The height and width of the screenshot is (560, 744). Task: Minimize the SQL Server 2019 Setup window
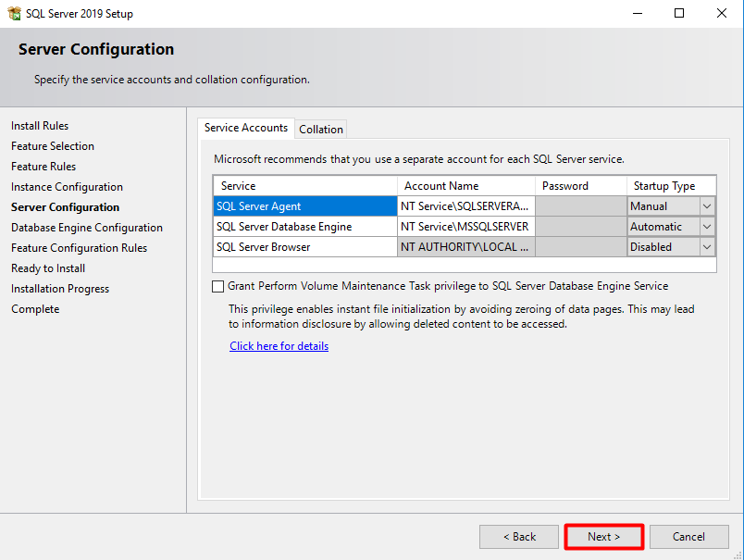(638, 13)
